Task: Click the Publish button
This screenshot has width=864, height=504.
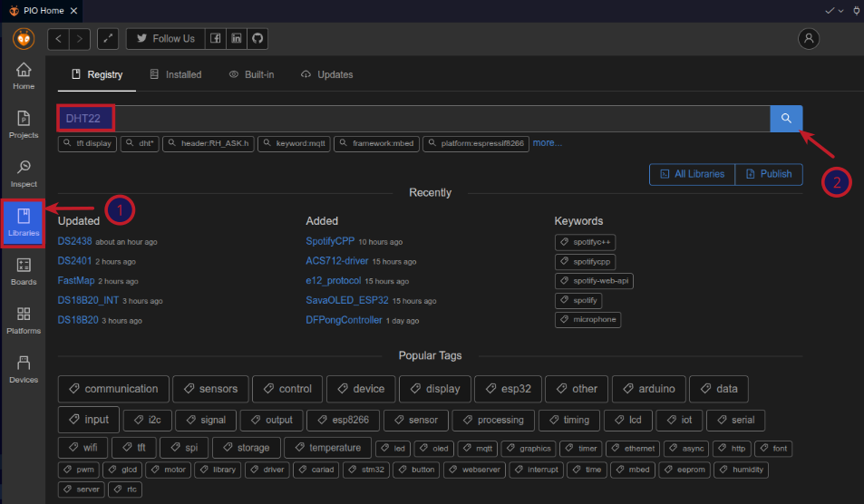Action: tap(769, 174)
